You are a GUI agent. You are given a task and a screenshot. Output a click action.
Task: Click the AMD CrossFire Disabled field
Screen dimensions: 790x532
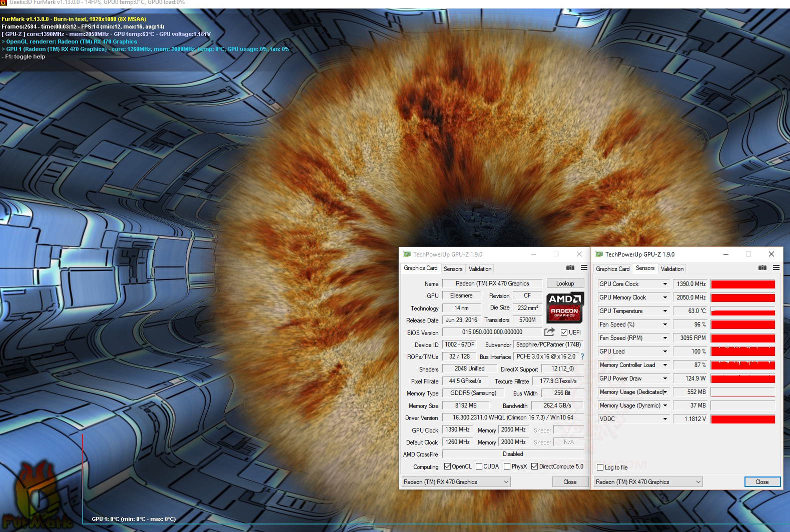click(513, 454)
